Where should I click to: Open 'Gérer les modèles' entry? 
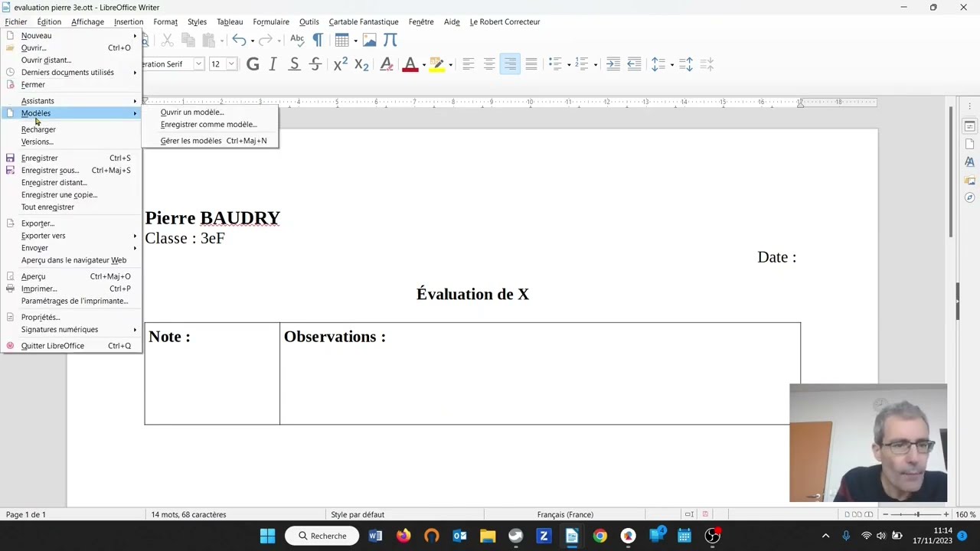tap(210, 141)
